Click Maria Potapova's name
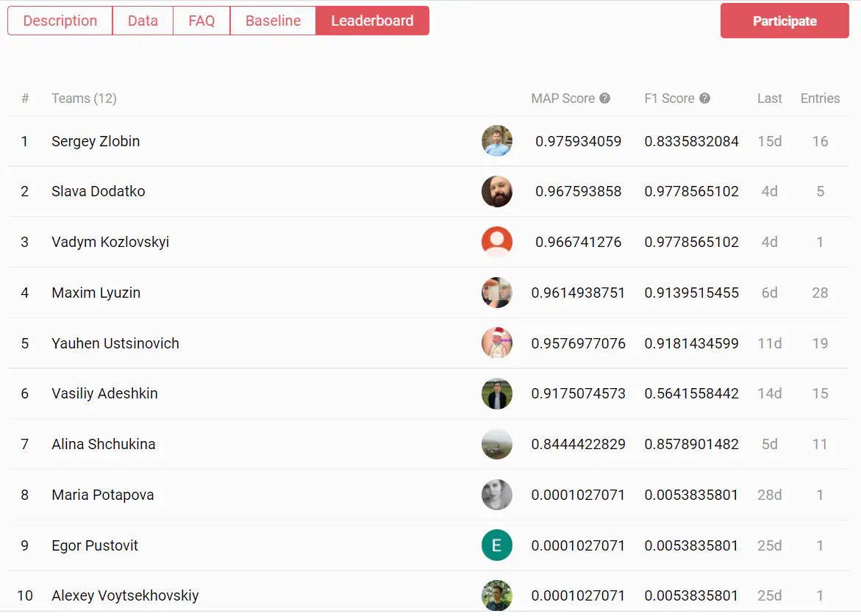The height and width of the screenshot is (616, 861). pyautogui.click(x=102, y=495)
